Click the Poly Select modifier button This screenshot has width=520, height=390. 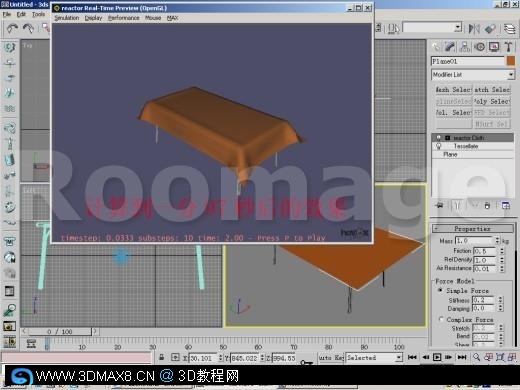click(492, 101)
